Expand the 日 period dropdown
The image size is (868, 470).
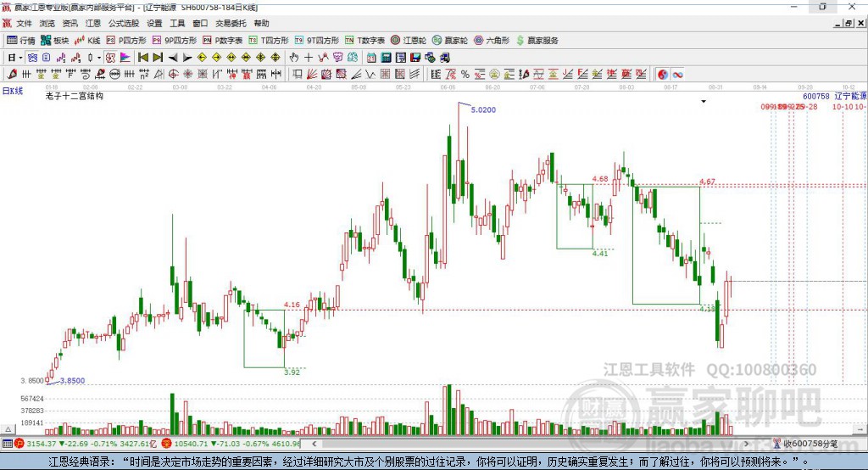[20, 58]
